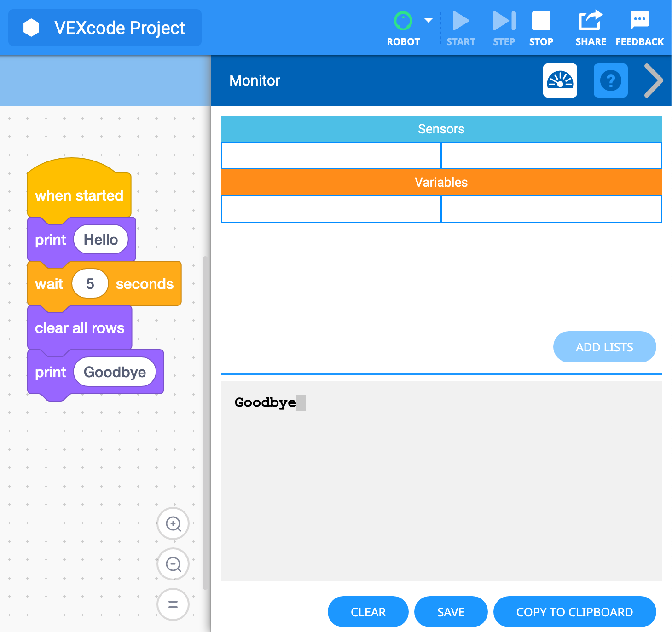Select the print Goodbye block
This screenshot has height=632, width=672.
tap(51, 372)
